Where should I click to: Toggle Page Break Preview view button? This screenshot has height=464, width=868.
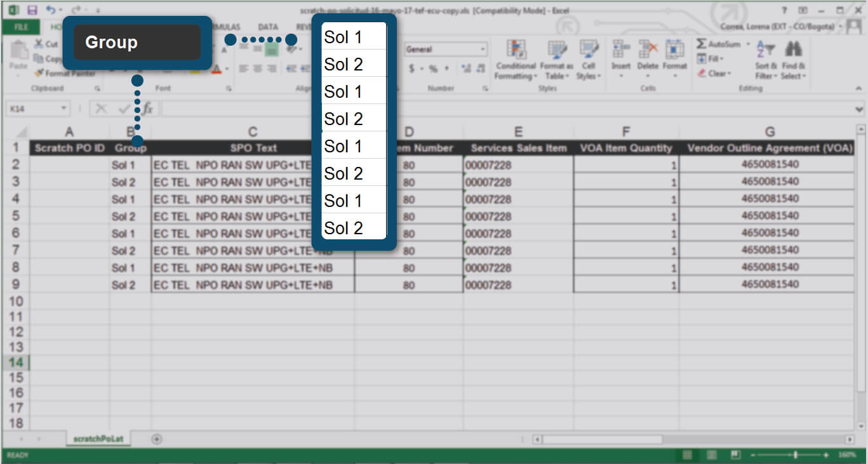(x=735, y=455)
